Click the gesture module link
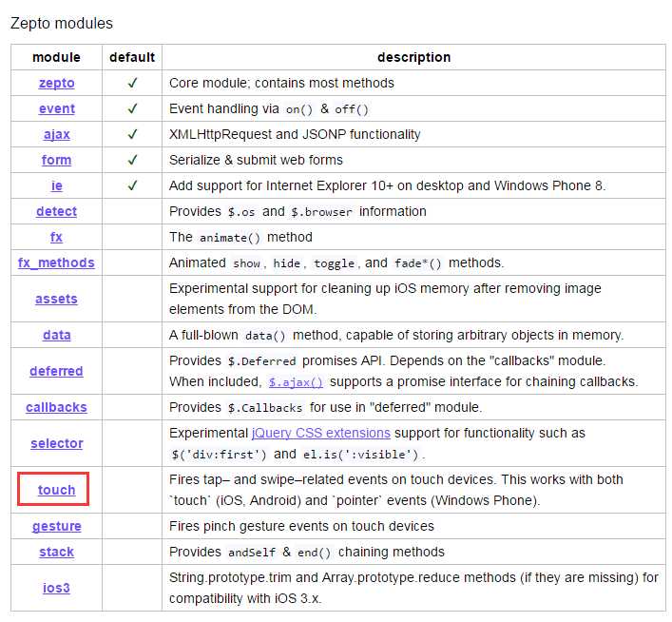This screenshot has height=622, width=672. pyautogui.click(x=57, y=526)
